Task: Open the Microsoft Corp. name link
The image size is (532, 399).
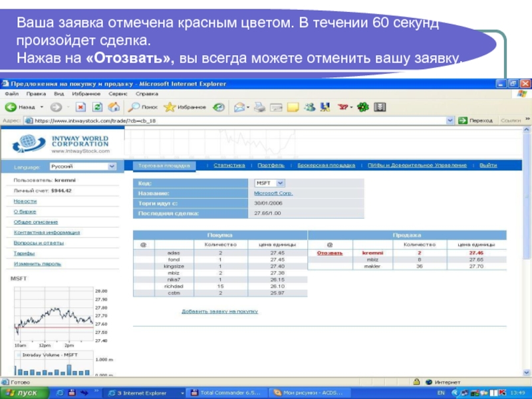Action: coord(273,193)
